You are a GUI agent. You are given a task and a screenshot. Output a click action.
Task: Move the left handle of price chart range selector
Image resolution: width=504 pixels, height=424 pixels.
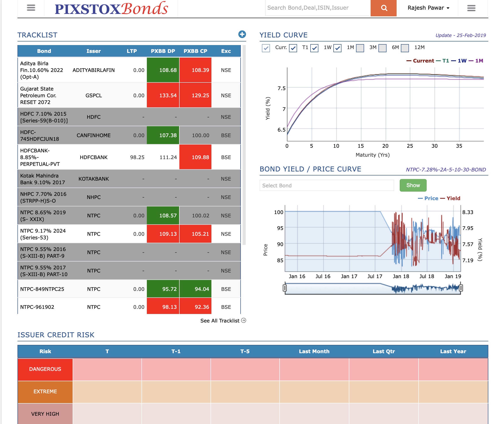point(285,288)
